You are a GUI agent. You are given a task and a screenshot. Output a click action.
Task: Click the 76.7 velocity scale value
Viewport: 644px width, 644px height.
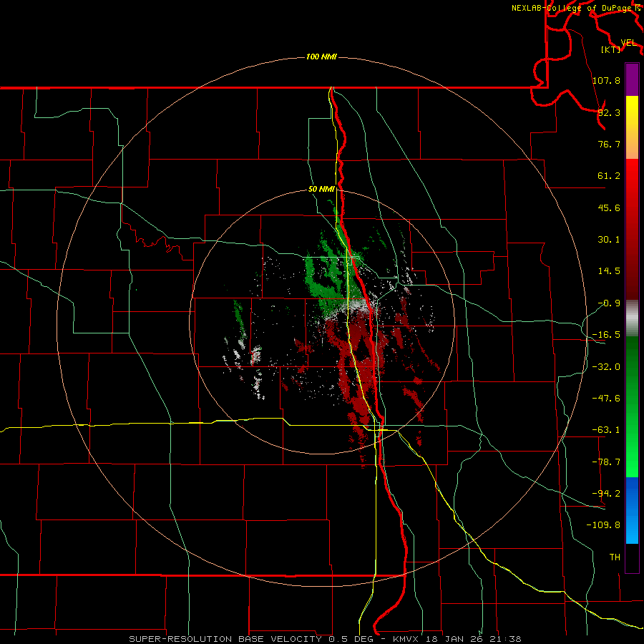[609, 144]
